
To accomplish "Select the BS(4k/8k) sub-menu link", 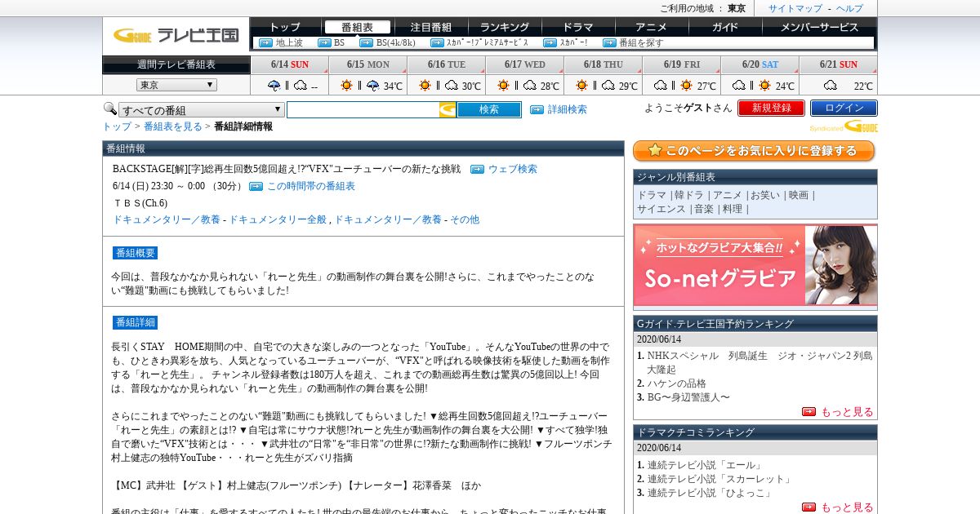I will tap(395, 42).
